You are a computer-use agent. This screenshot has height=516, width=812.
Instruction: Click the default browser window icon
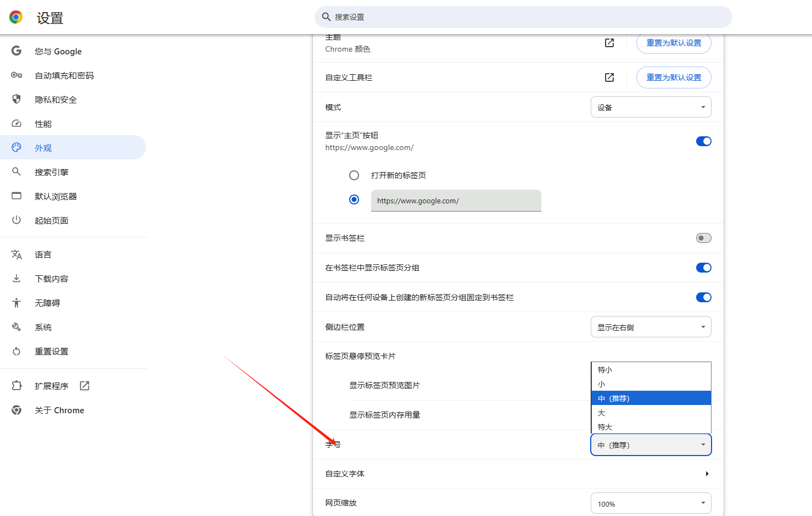pyautogui.click(x=16, y=196)
